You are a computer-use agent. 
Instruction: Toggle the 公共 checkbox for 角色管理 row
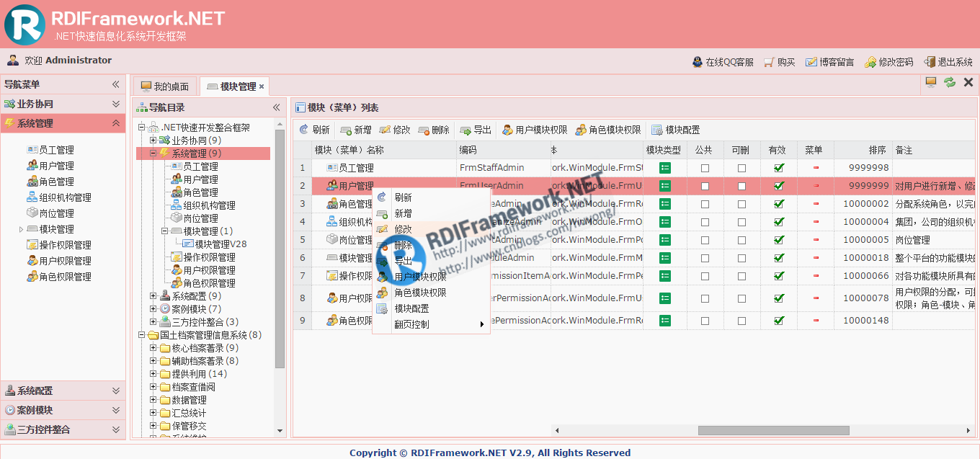pos(705,204)
